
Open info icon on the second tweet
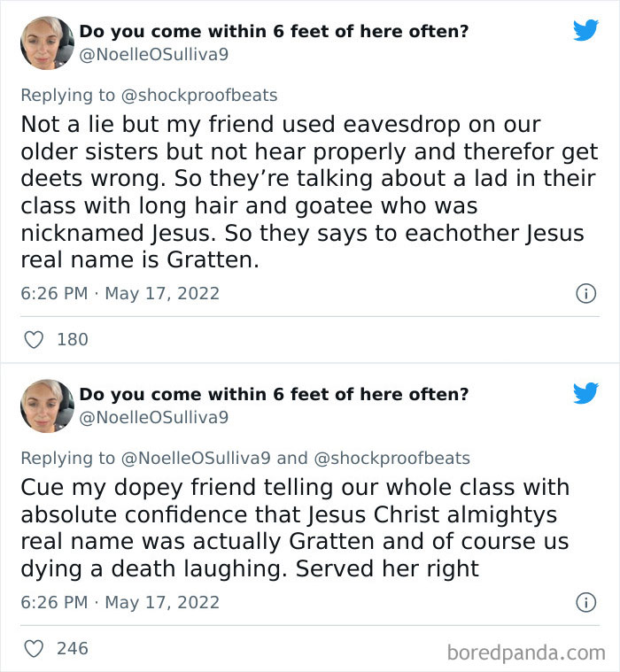(585, 603)
